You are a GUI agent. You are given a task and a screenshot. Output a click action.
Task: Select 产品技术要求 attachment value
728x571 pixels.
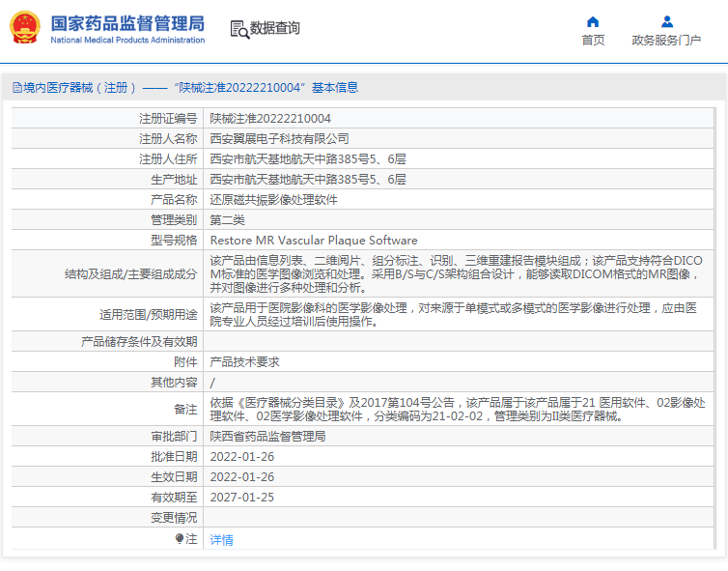click(x=244, y=362)
